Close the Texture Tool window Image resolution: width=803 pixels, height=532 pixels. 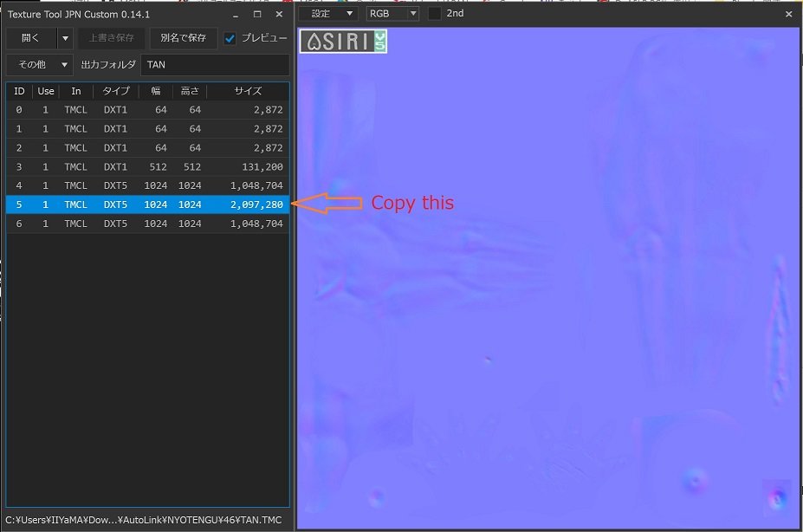(x=279, y=15)
